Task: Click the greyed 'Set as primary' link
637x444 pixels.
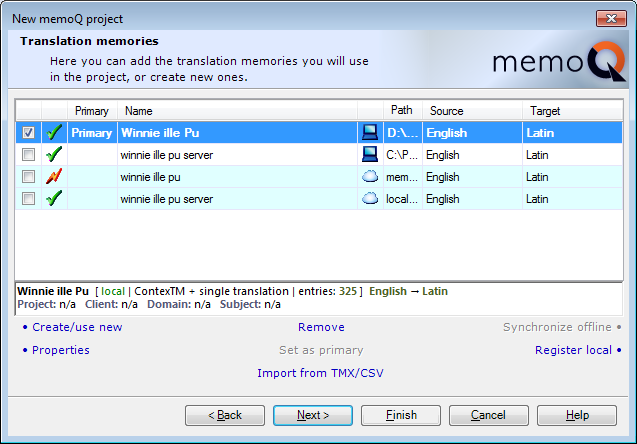Action: pyautogui.click(x=321, y=350)
